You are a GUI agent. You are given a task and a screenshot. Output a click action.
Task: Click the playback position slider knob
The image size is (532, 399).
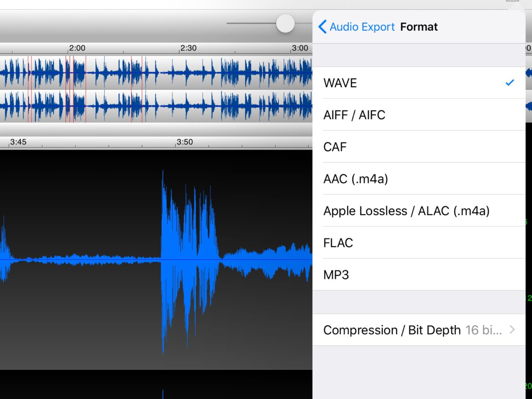[x=285, y=24]
